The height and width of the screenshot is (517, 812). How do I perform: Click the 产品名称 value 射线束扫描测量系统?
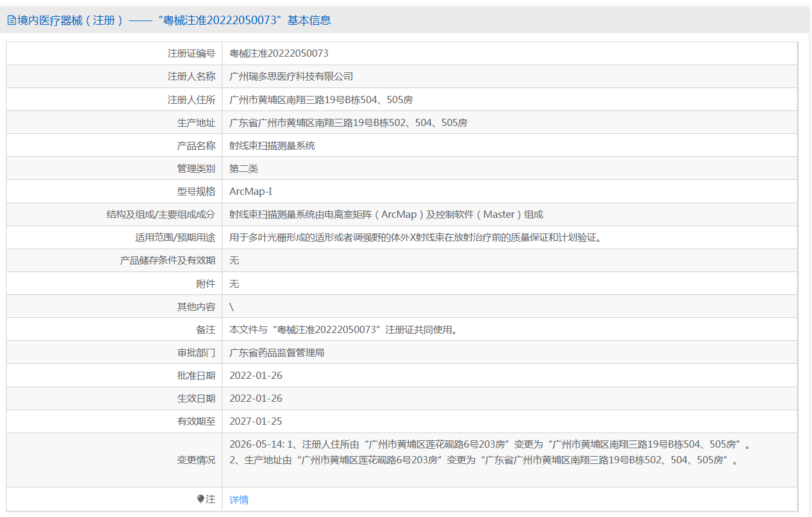tap(272, 145)
